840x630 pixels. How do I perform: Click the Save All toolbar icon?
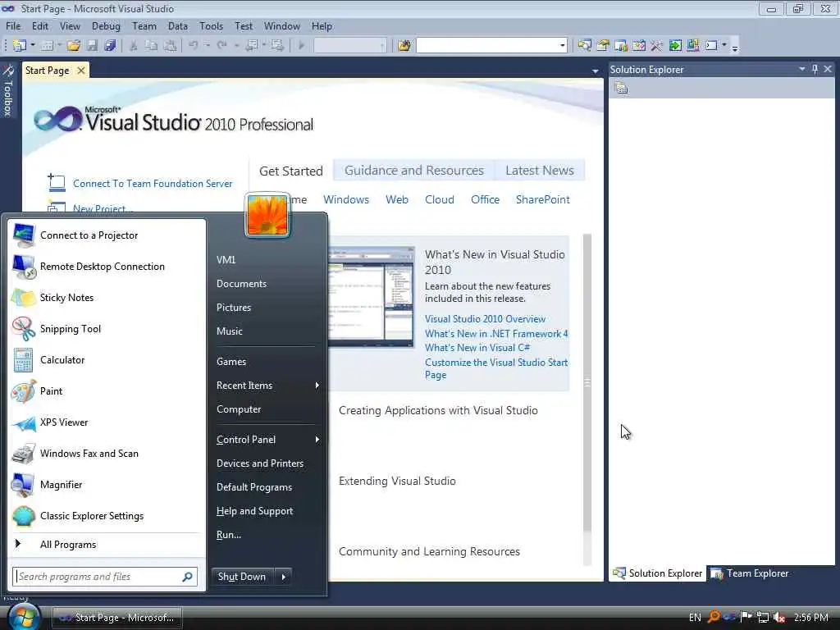pyautogui.click(x=110, y=46)
